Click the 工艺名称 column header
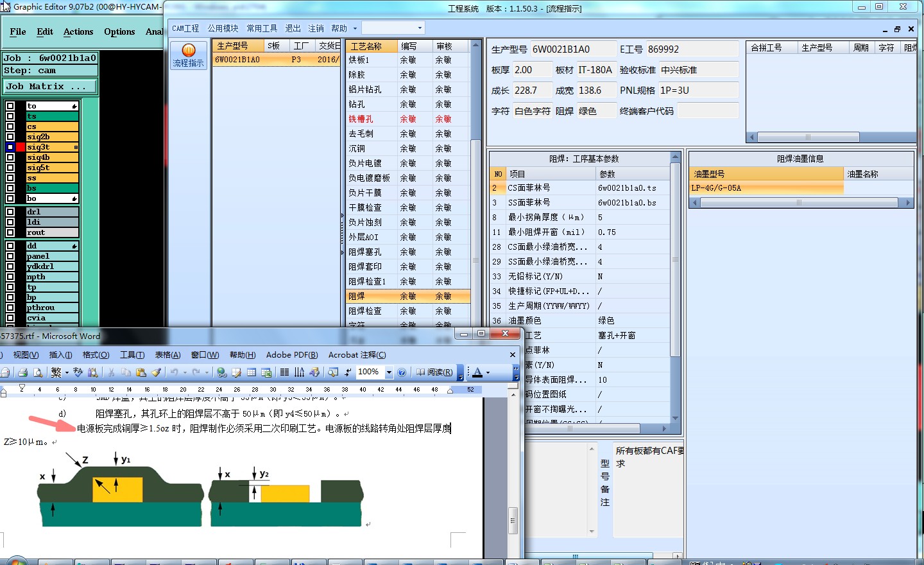The image size is (924, 565). coord(372,46)
